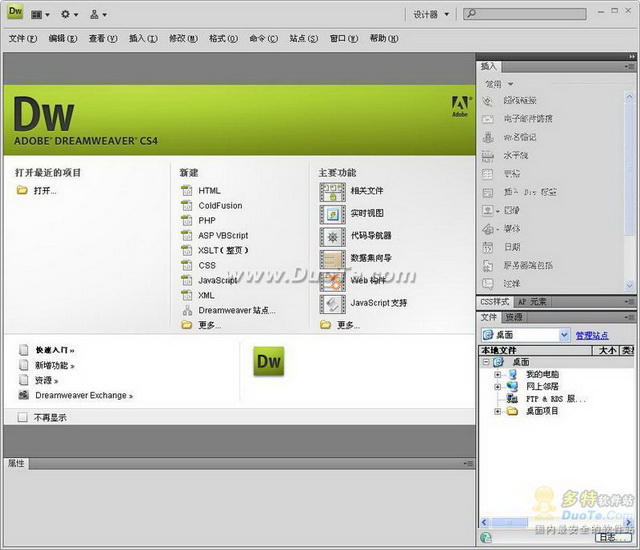Viewport: 640px width, 550px height.
Task: Switch to the 资源 tab
Action: 513,317
